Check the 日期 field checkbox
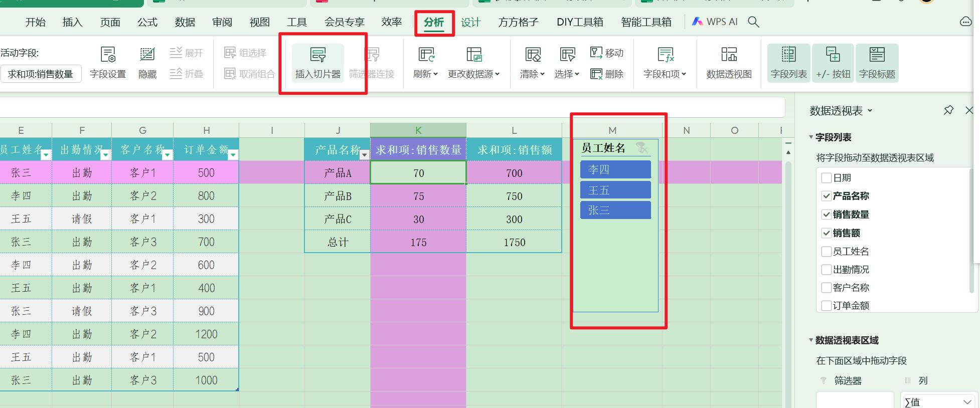 (x=827, y=178)
